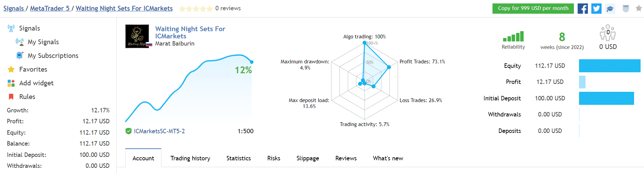Screen dimensions: 644x173
Task: Open Rules bookmark icon
Action: [x=11, y=97]
